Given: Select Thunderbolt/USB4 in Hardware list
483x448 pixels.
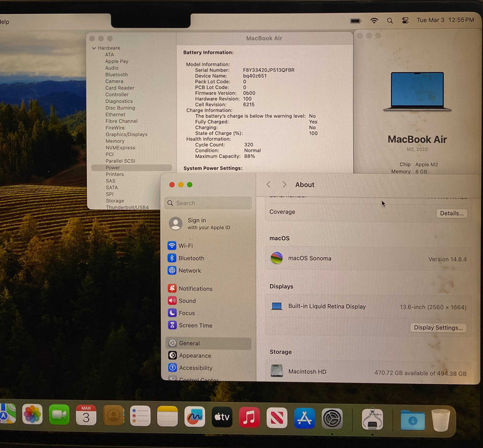Looking at the screenshot, I should coord(127,207).
